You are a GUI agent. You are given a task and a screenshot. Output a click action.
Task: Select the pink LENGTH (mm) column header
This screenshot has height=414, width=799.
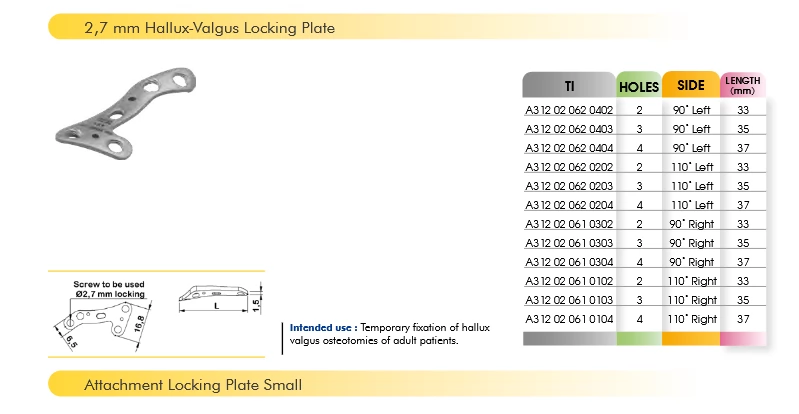click(x=742, y=85)
